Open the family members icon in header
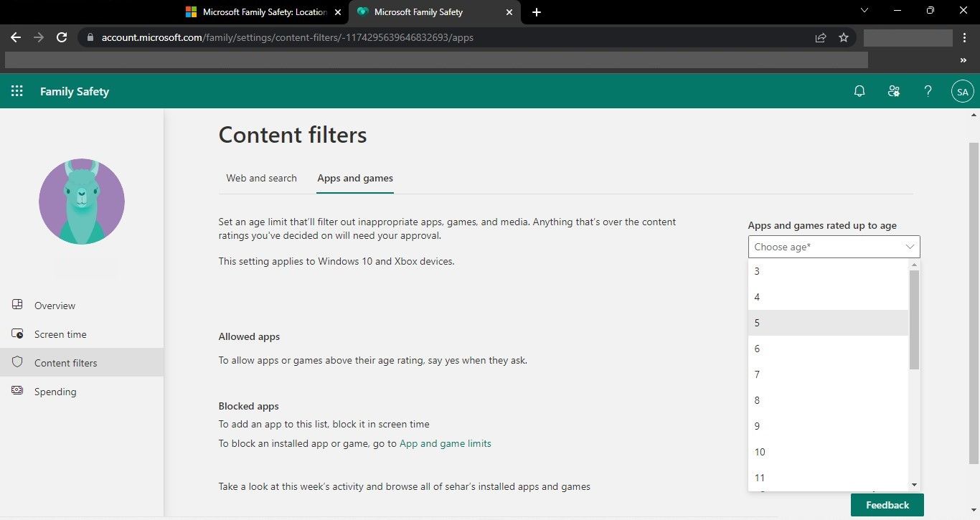Viewport: 980px width, 520px height. click(x=894, y=91)
